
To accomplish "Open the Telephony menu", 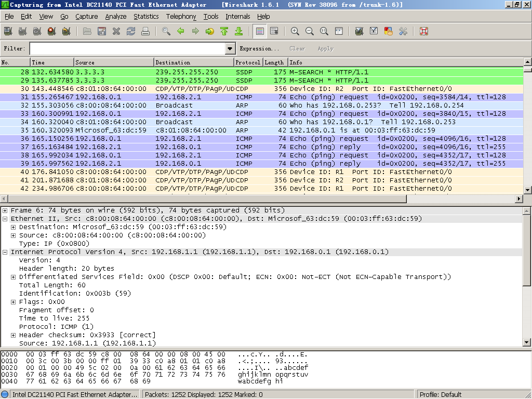I will point(181,16).
